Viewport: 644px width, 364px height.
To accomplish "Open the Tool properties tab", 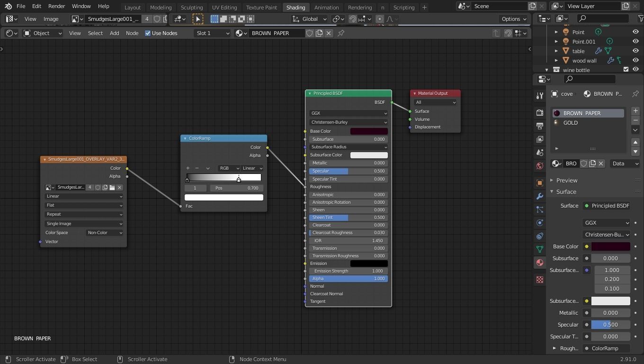I will (x=539, y=96).
